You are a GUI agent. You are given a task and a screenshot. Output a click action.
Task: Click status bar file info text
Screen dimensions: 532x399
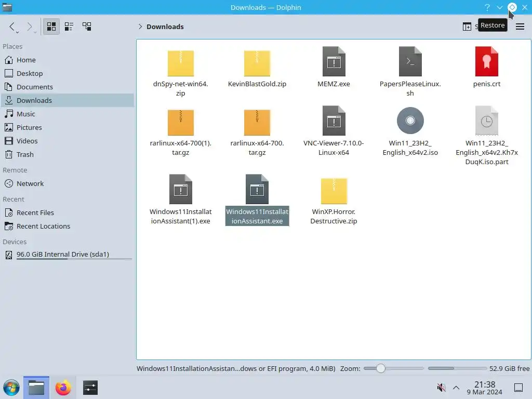tap(236, 368)
